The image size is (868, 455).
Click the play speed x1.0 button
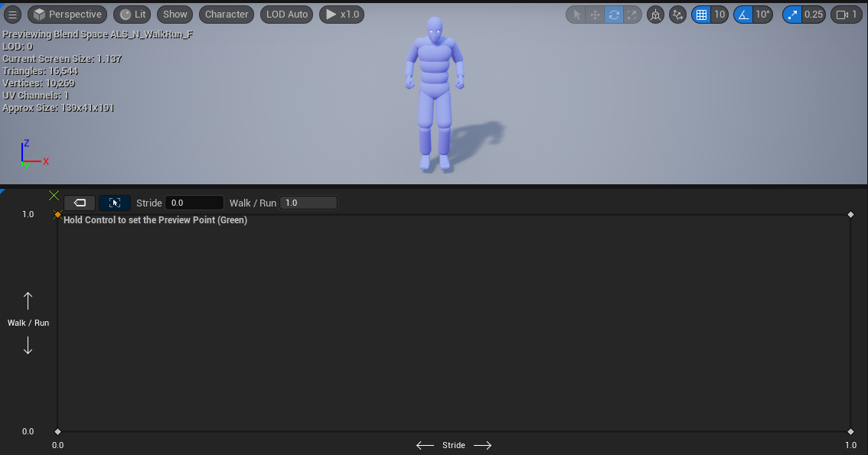coord(342,15)
